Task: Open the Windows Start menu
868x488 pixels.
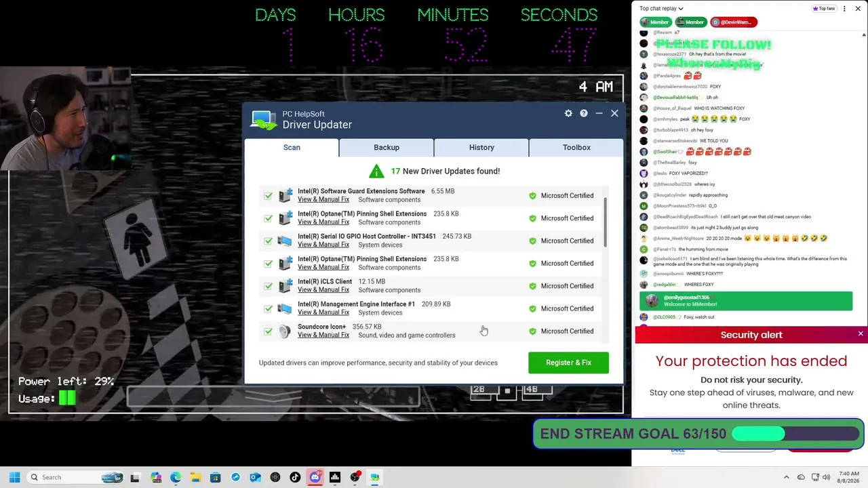Action: pyautogui.click(x=14, y=477)
